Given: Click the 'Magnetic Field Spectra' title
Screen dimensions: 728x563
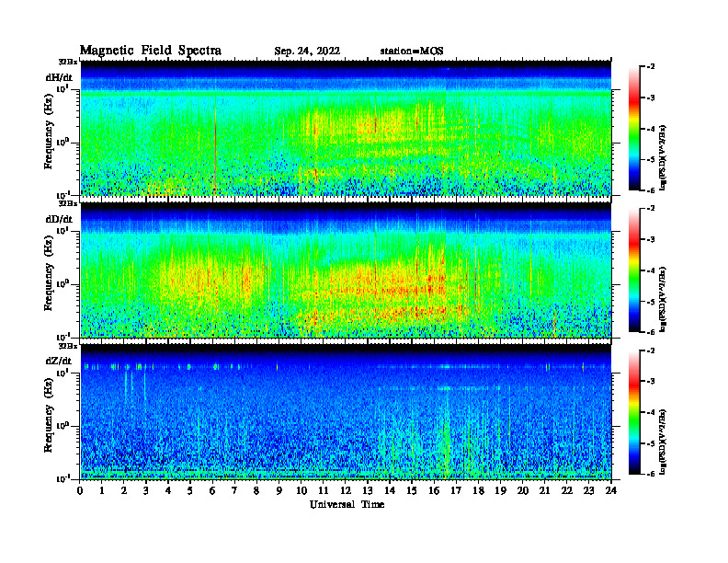Looking at the screenshot, I should (151, 51).
